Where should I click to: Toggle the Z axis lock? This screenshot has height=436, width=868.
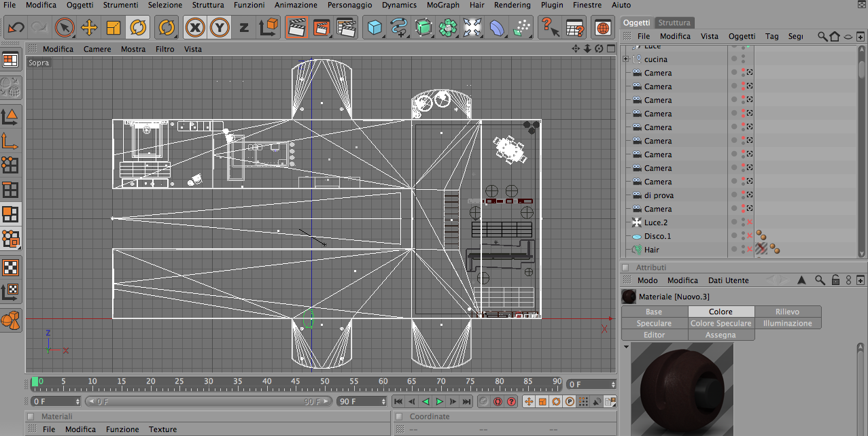[x=244, y=28]
